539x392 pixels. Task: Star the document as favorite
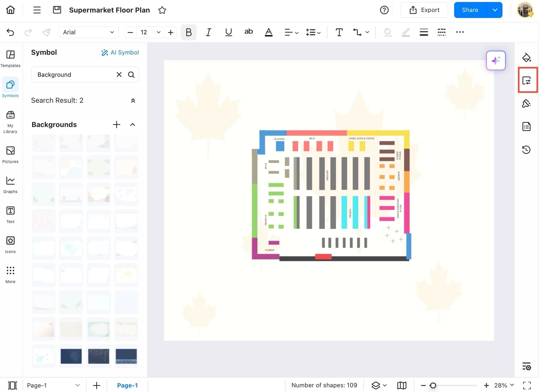tap(162, 10)
